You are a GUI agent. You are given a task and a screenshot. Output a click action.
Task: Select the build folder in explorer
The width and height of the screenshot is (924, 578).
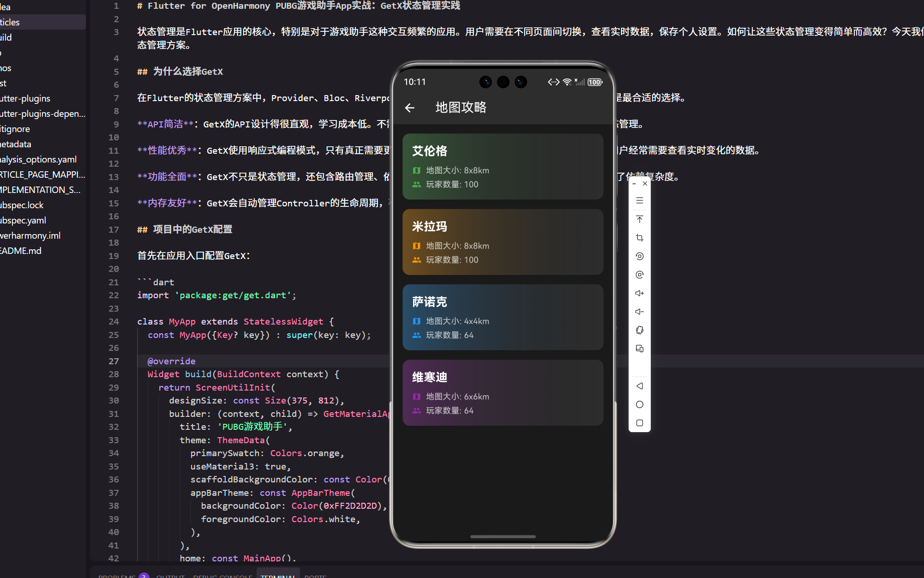click(x=42, y=37)
